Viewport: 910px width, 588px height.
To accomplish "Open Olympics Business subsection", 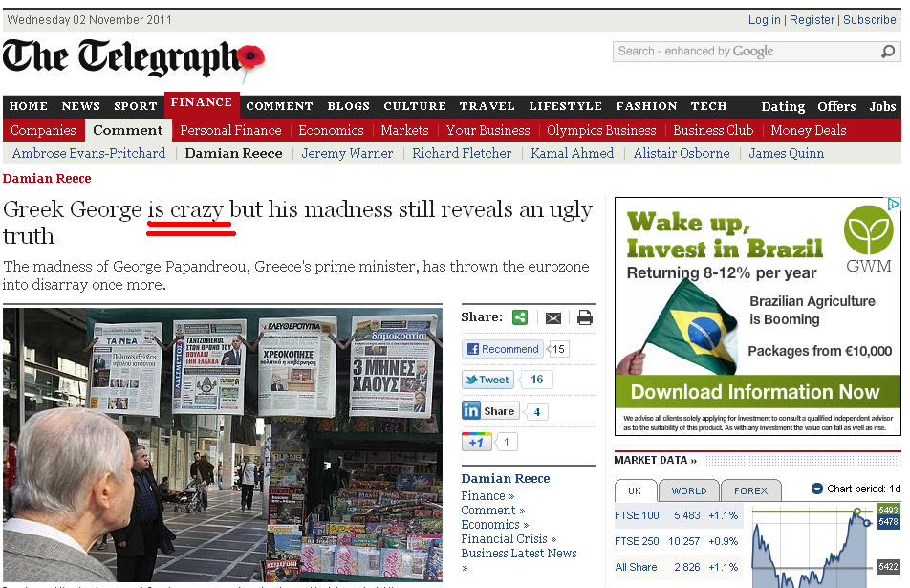I will click(601, 130).
